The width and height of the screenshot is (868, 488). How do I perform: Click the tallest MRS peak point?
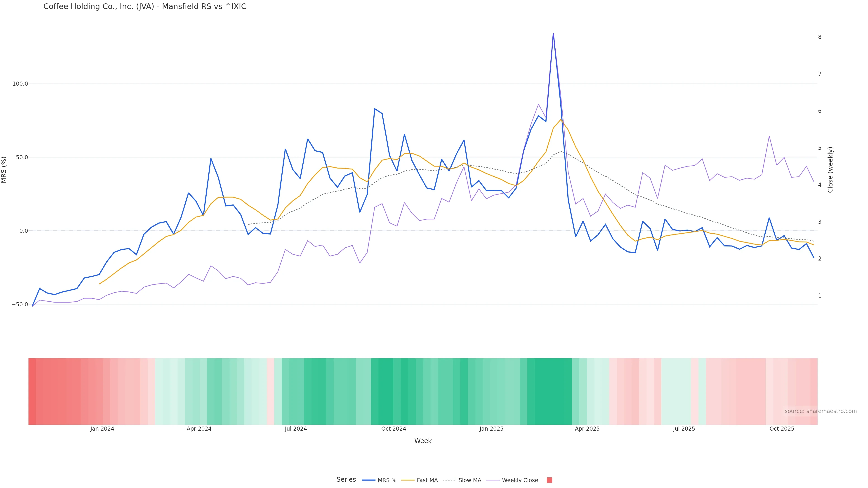553,34
